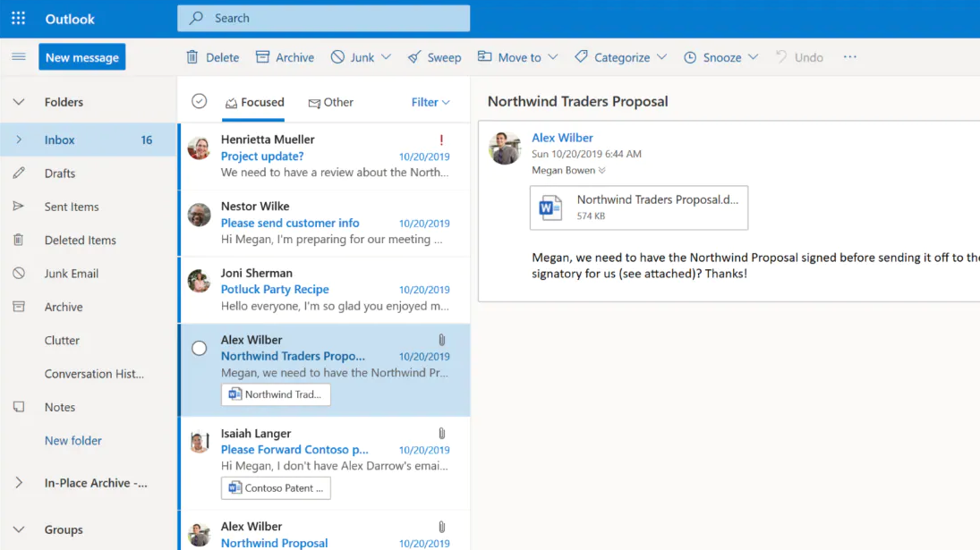Viewport: 980px width, 550px height.
Task: Click the New message button
Action: point(81,57)
